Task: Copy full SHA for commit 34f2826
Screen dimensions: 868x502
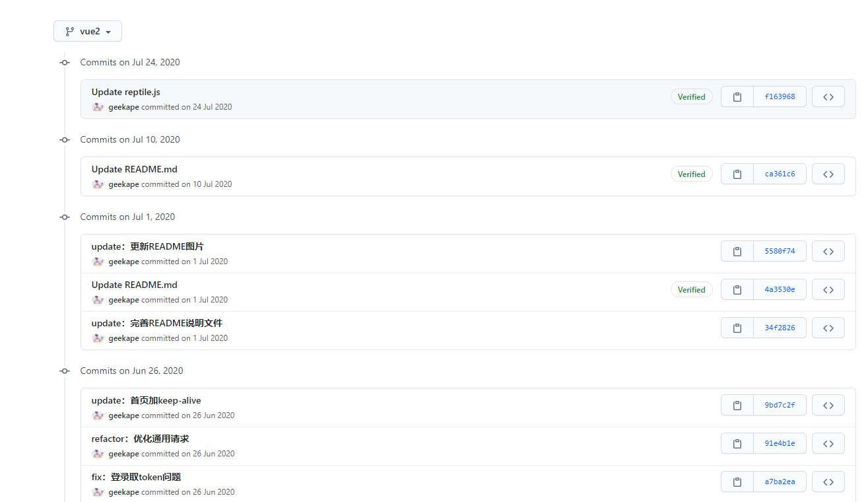Action: pyautogui.click(x=737, y=328)
